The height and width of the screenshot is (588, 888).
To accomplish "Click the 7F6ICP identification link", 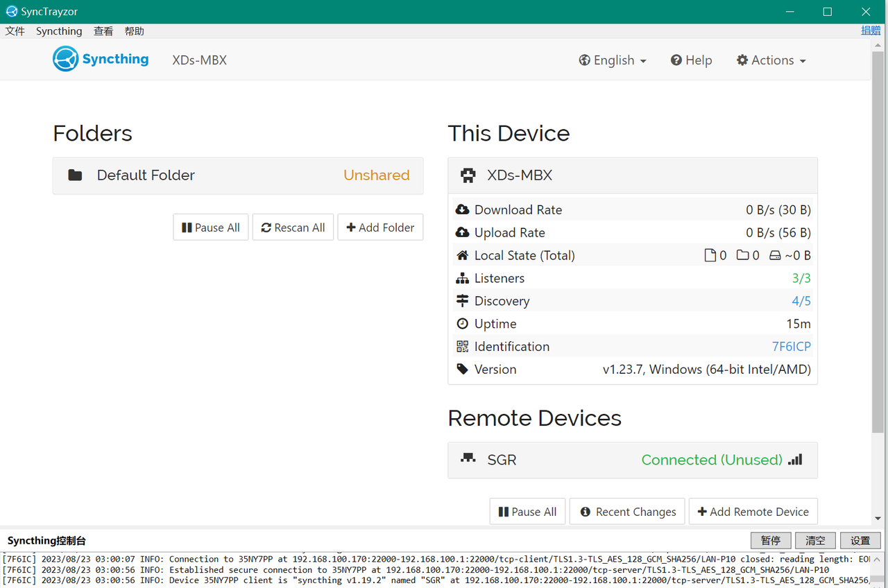I will (792, 347).
